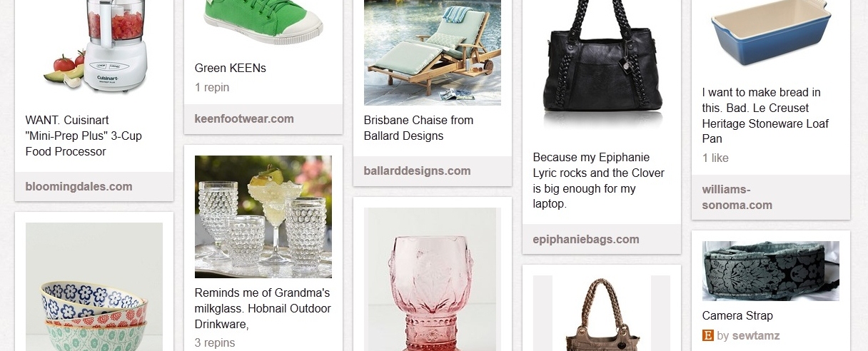Open the green KEEN shoe image
The height and width of the screenshot is (351, 868).
(x=263, y=23)
